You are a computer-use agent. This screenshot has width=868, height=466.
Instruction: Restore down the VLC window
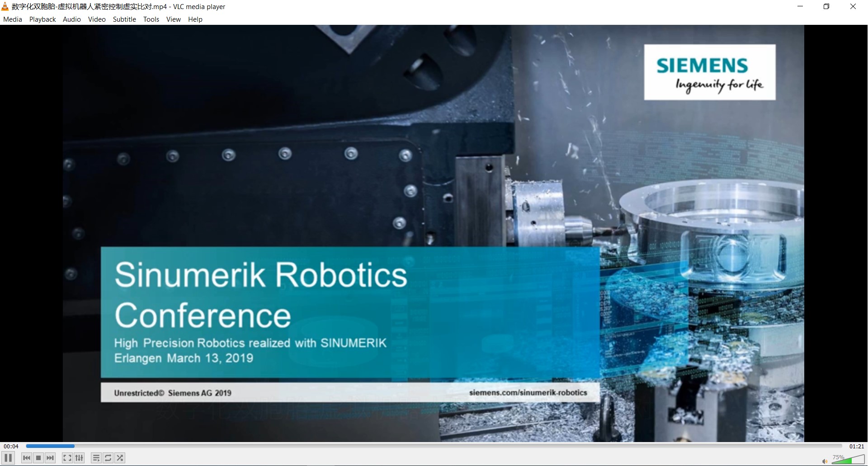[826, 6]
